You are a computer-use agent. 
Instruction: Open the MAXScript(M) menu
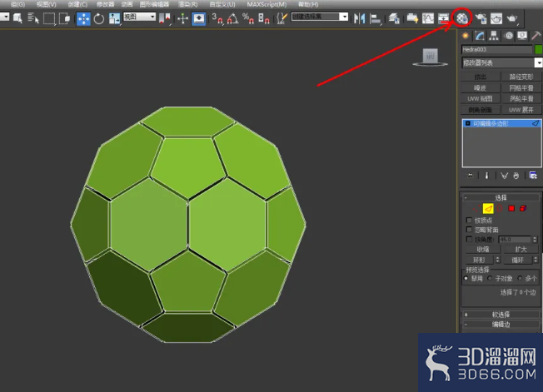pyautogui.click(x=267, y=4)
